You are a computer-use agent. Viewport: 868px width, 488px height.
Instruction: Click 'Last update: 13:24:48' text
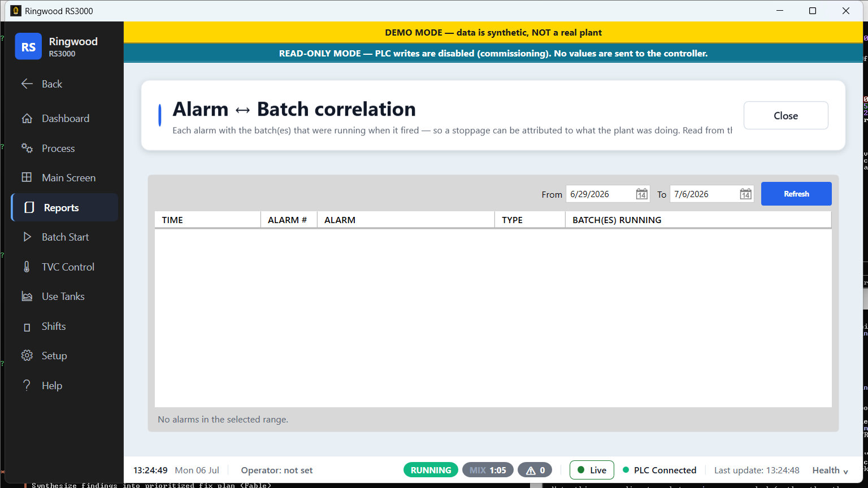click(x=757, y=470)
